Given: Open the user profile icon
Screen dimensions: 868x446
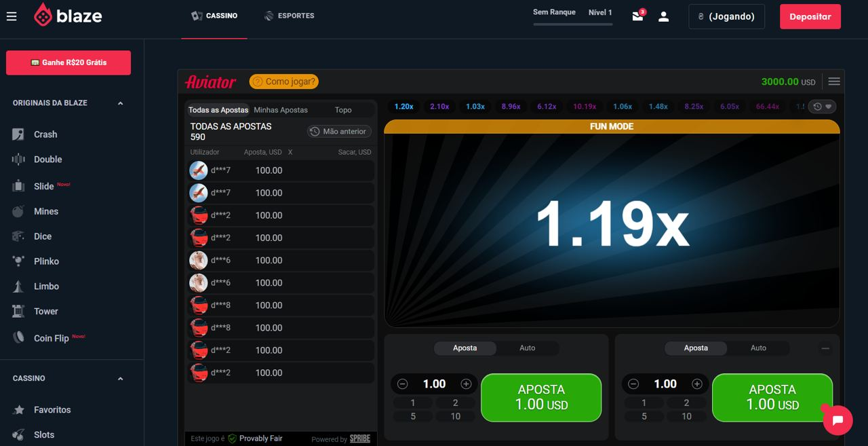Looking at the screenshot, I should [664, 16].
